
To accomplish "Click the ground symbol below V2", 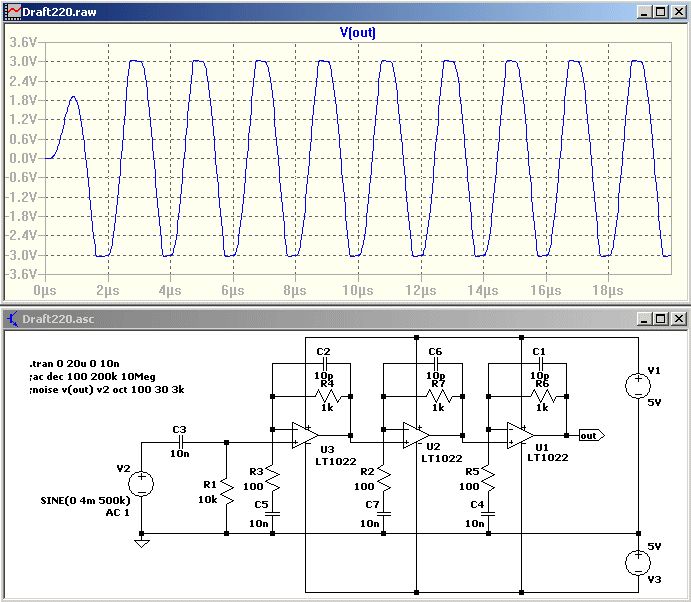I will 142,543.
